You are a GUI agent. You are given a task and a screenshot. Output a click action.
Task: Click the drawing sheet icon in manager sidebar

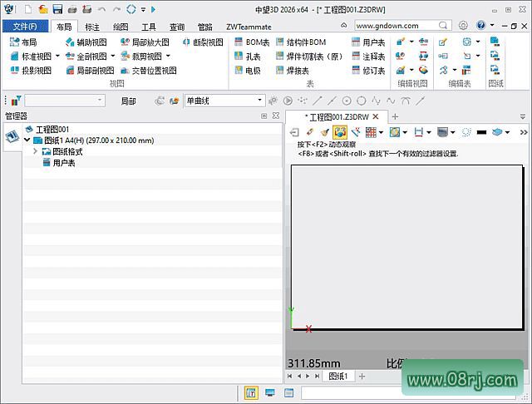pyautogui.click(x=12, y=136)
